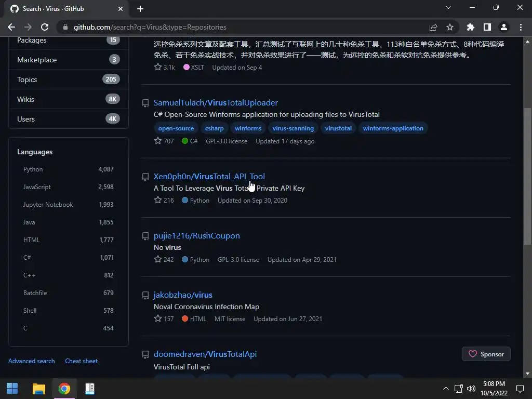Close the Search · Virus · GitHub tab

click(121, 9)
